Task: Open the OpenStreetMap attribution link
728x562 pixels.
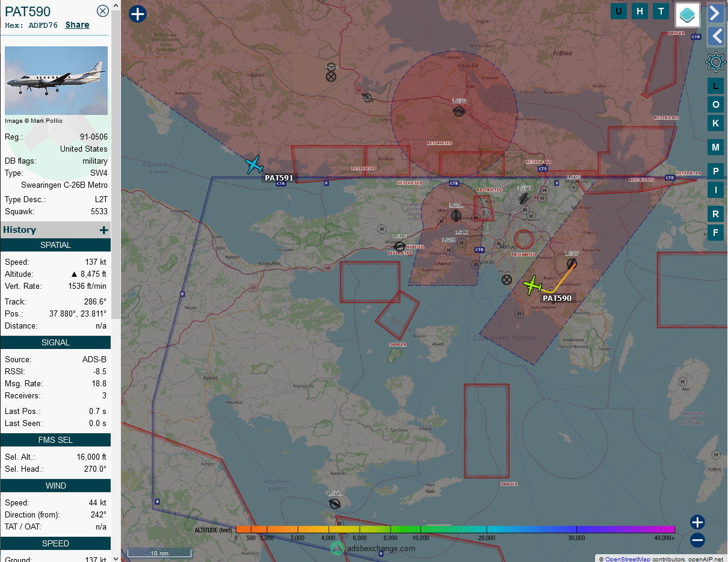Action: tap(628, 559)
